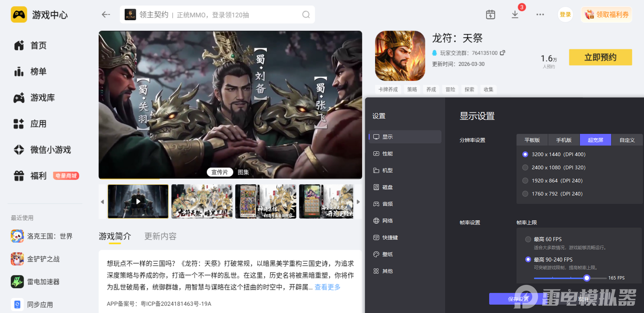Click the FPS limit slider handle
The height and width of the screenshot is (313, 644).
click(x=586, y=278)
